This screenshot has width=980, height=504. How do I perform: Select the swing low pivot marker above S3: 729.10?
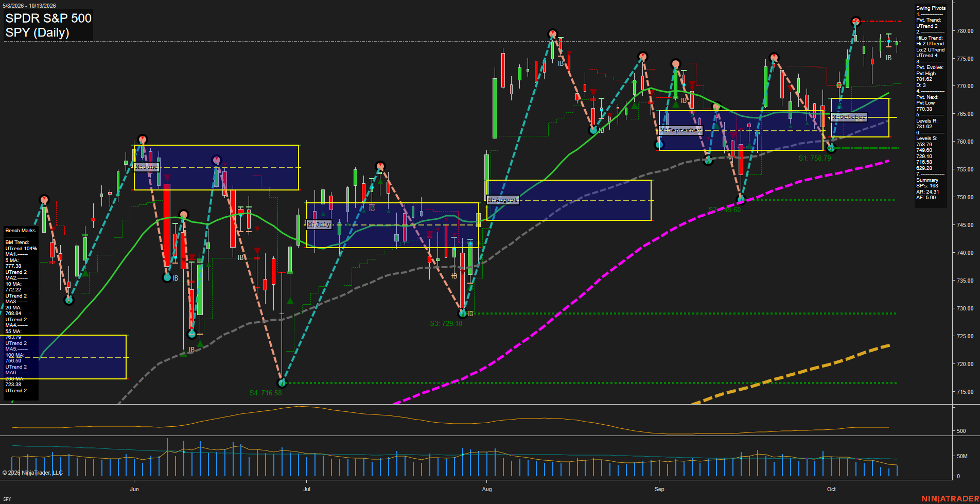(462, 313)
